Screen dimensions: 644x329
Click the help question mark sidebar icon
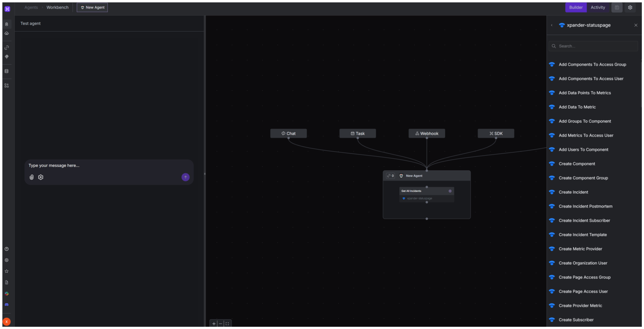tap(7, 249)
